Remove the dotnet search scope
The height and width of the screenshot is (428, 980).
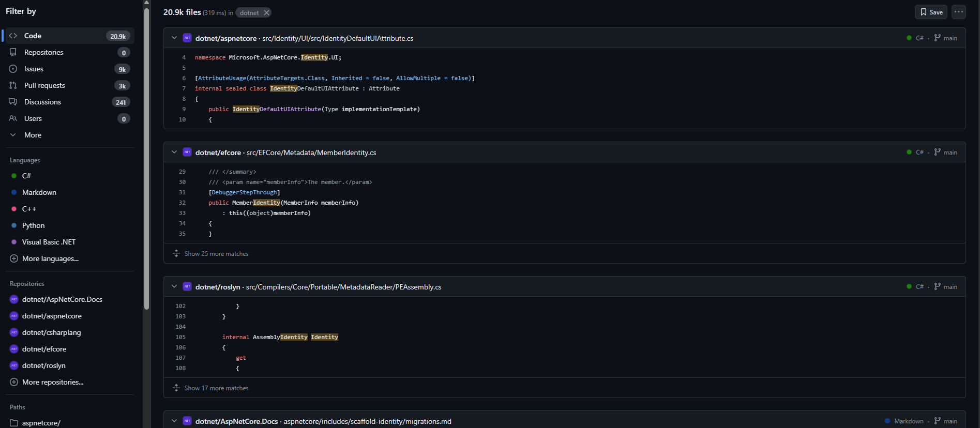tap(266, 13)
